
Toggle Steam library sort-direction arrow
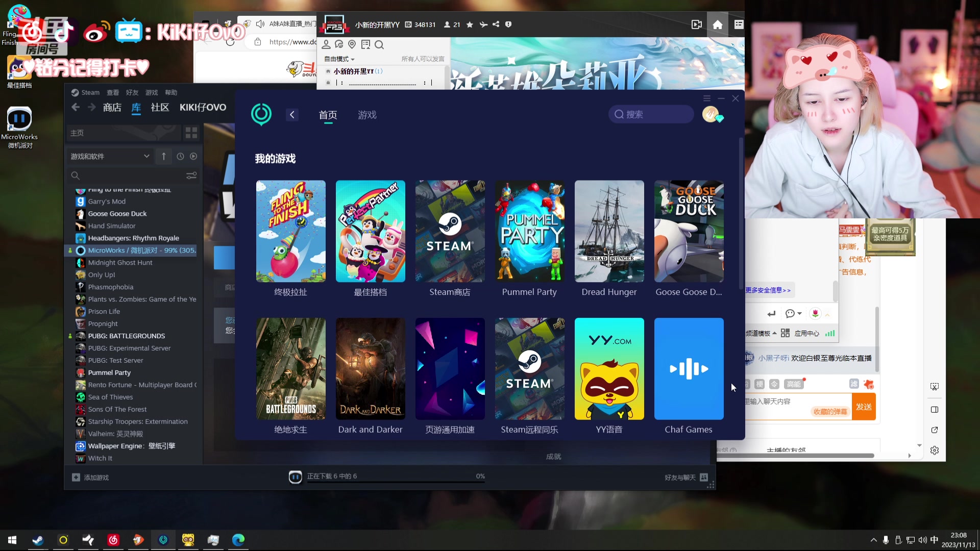(164, 156)
